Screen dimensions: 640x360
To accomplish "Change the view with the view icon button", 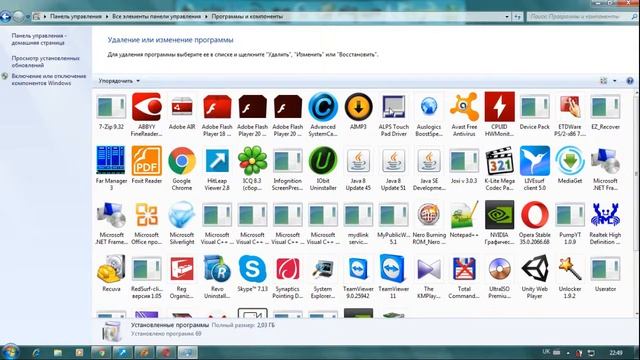I will coord(603,81).
